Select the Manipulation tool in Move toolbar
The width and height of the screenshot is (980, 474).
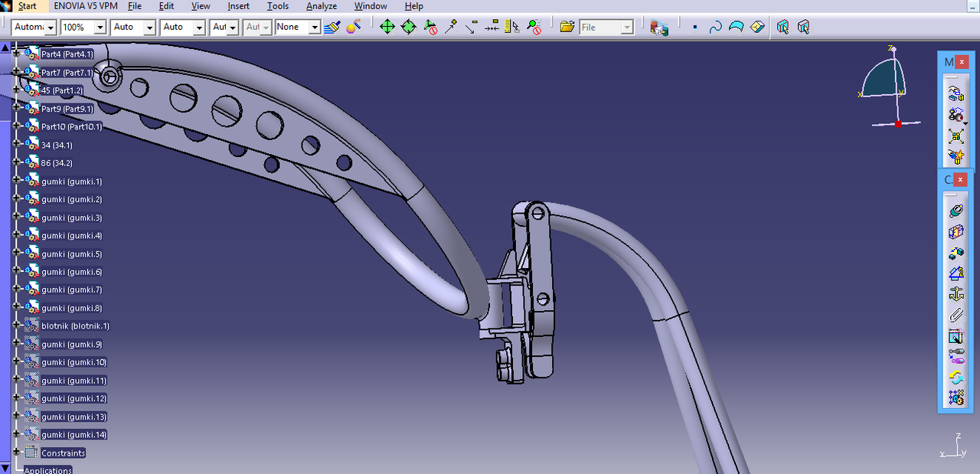pos(955,94)
